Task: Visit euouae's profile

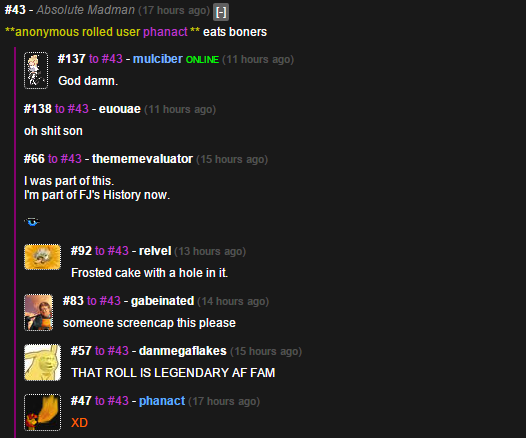Action: point(120,109)
